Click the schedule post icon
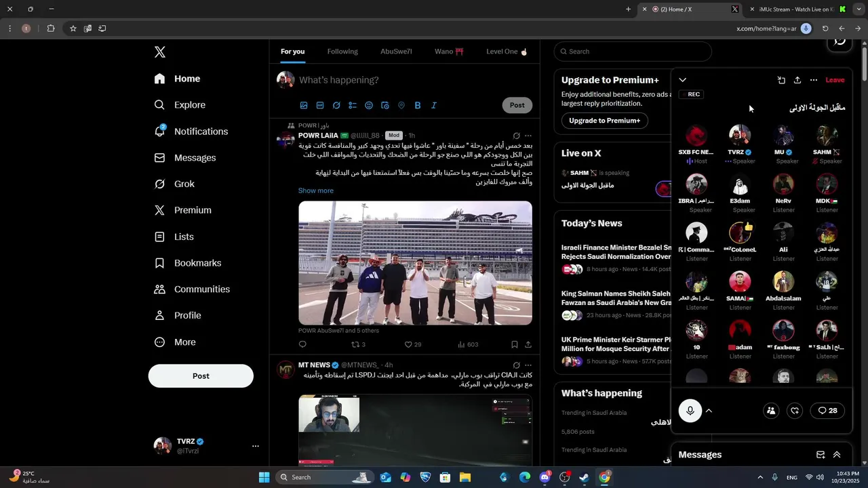The height and width of the screenshot is (488, 868). 385,105
